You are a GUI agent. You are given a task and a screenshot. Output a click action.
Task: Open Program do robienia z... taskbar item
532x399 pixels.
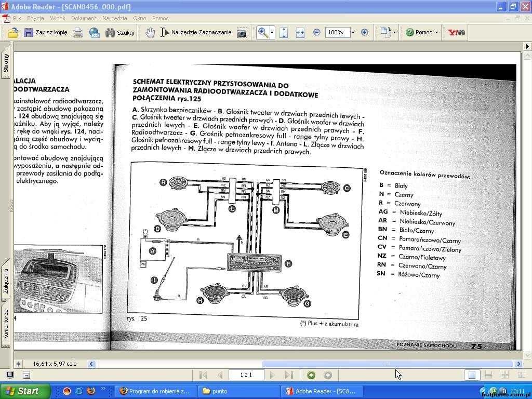click(x=155, y=391)
